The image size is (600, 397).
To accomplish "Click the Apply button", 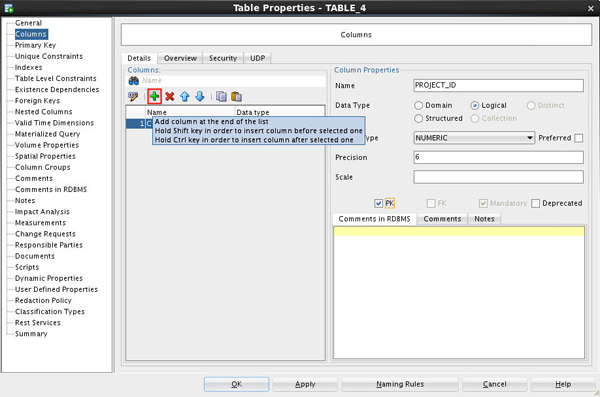I will click(x=305, y=384).
